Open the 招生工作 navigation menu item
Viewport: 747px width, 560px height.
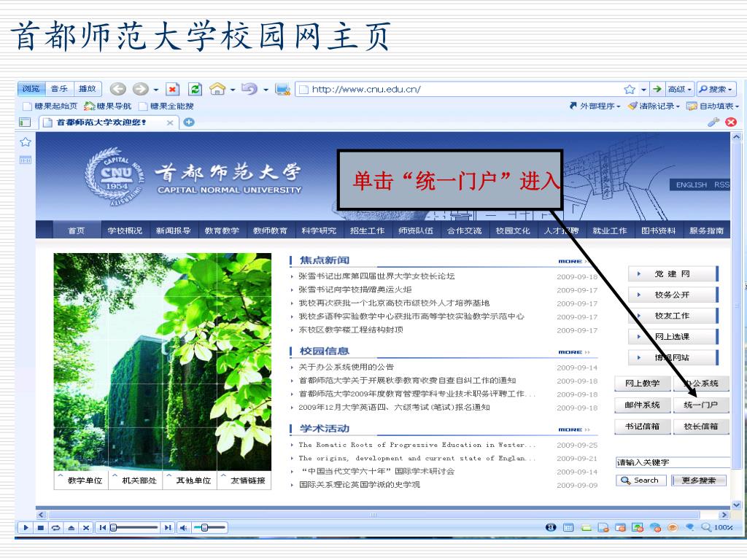(368, 230)
